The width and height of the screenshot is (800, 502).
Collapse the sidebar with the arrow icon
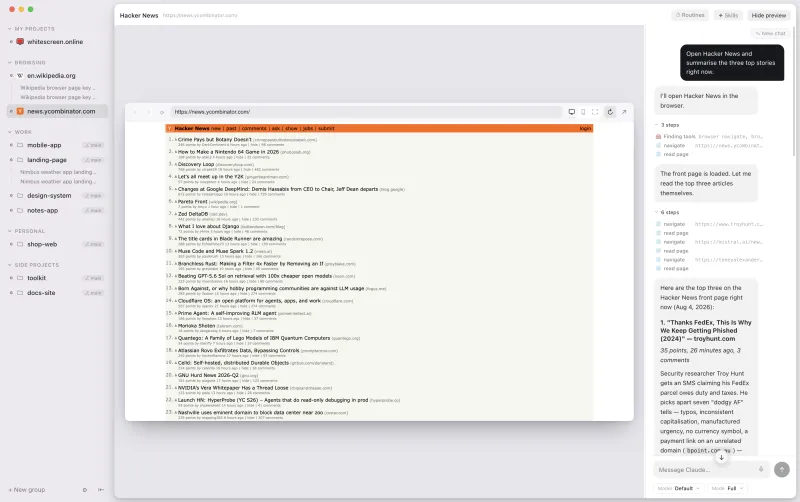pyautogui.click(x=101, y=490)
